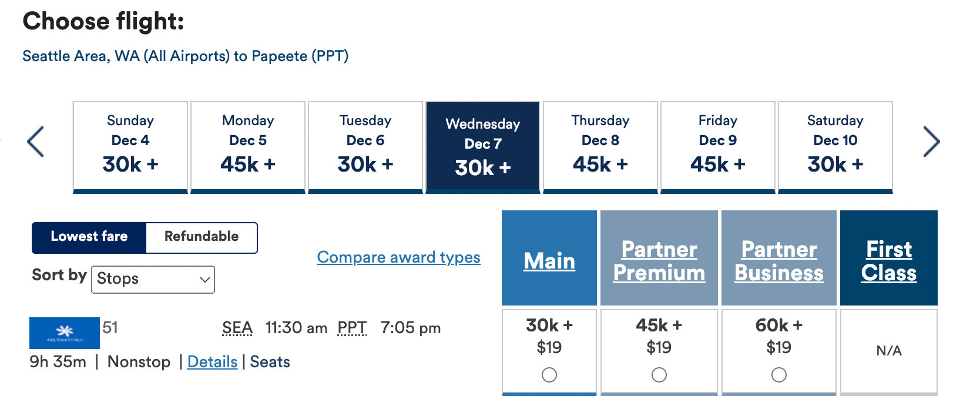
Task: Toggle to Refundable fares
Action: coord(202,237)
